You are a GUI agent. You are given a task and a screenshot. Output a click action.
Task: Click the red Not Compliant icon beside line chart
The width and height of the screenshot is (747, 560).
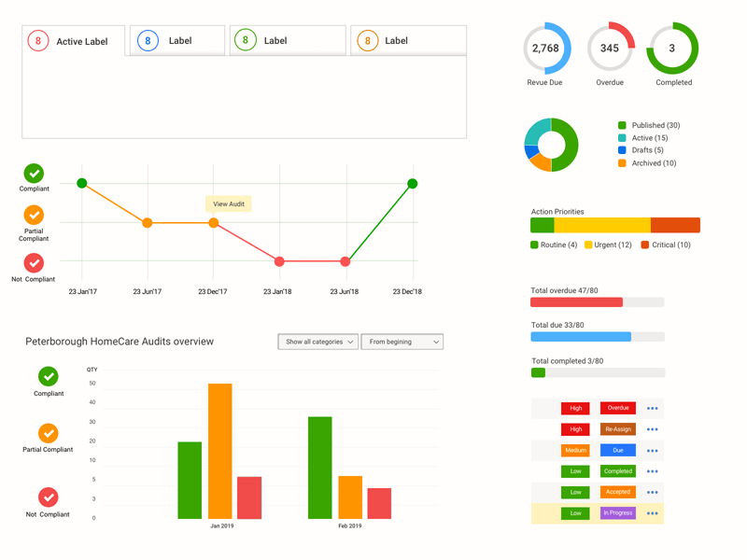(x=34, y=263)
